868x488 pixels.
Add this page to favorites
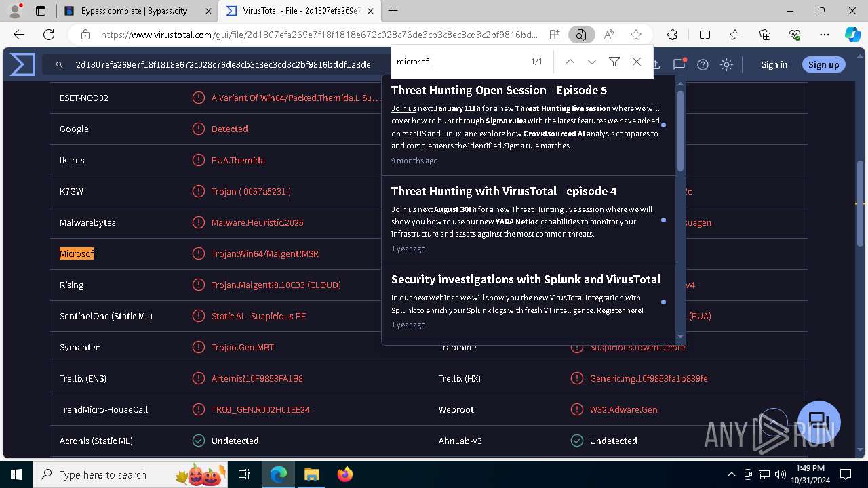tap(636, 35)
